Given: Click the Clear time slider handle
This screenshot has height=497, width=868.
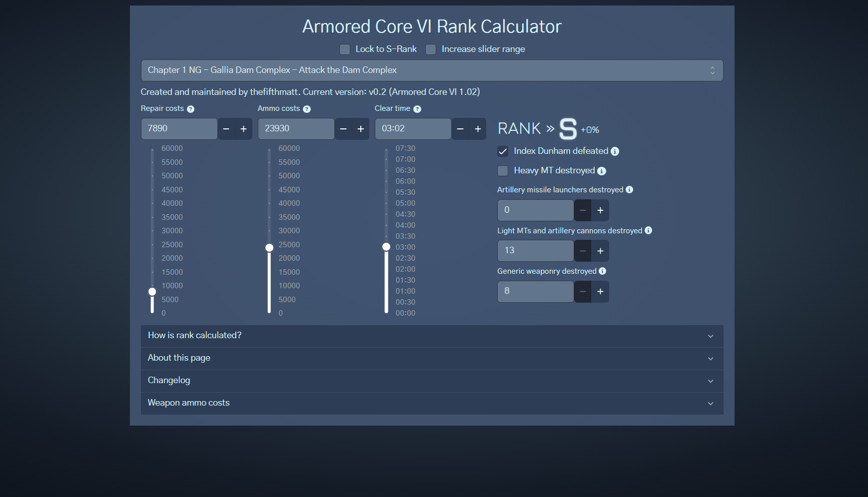Looking at the screenshot, I should point(386,247).
